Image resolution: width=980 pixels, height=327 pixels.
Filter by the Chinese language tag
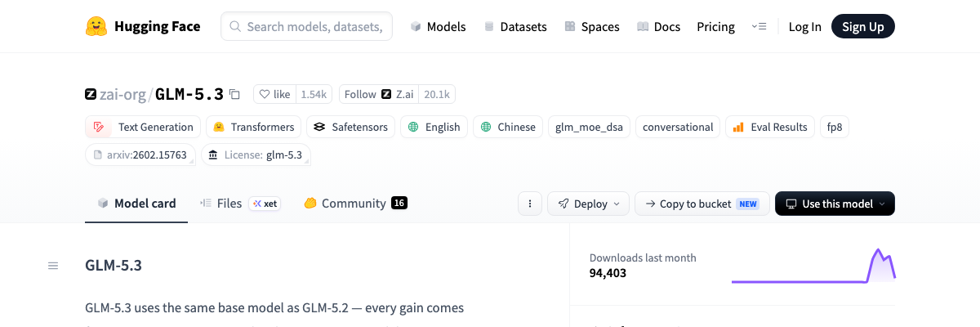[508, 127]
